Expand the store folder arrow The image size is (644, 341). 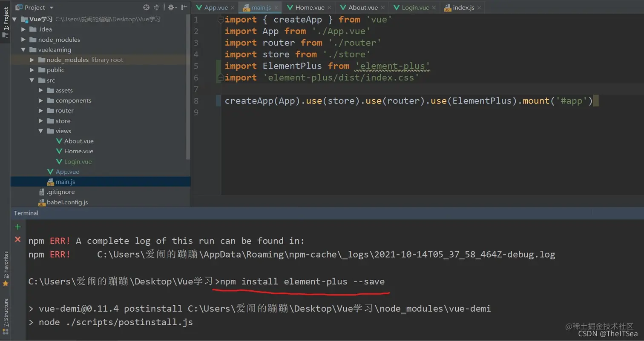[x=41, y=121]
